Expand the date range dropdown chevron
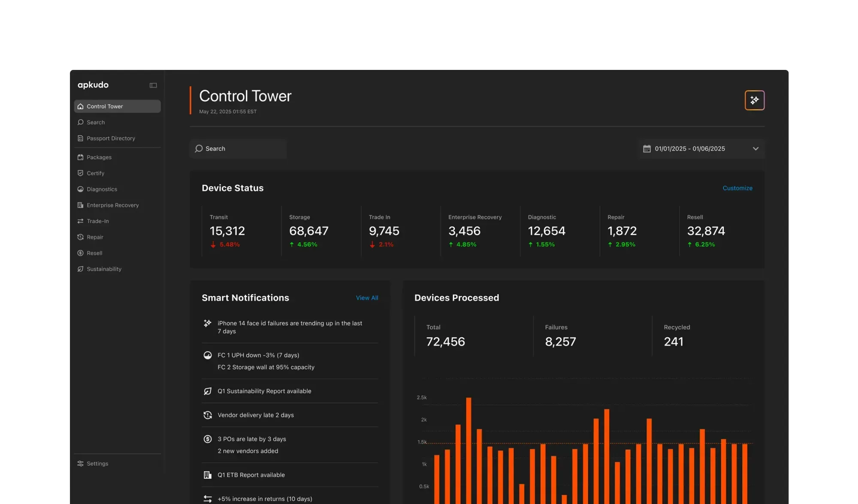 point(755,149)
